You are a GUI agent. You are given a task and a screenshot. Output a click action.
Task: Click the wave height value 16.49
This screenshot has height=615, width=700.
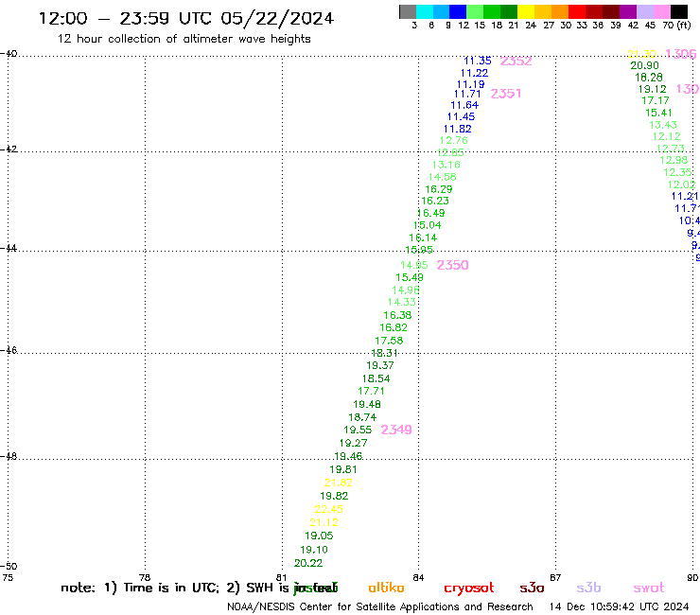click(431, 214)
